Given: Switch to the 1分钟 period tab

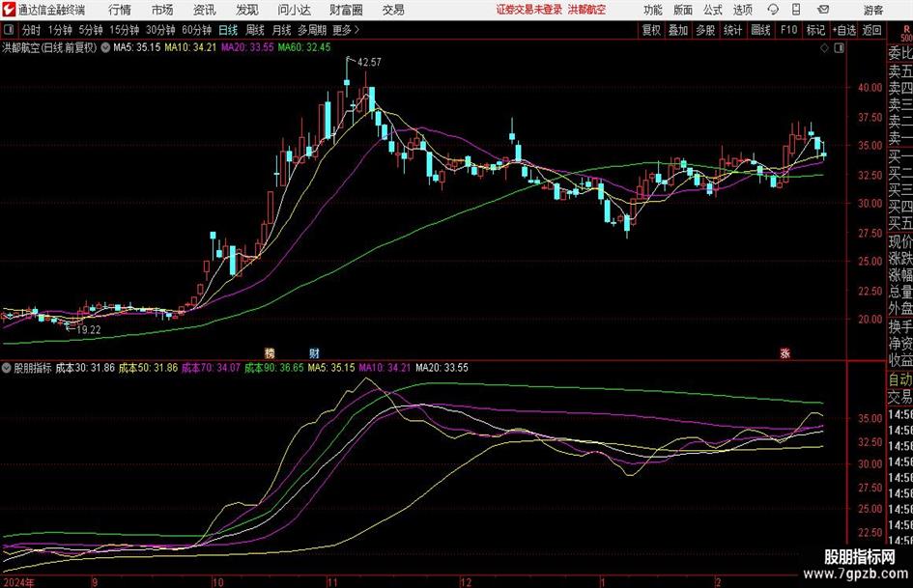Looking at the screenshot, I should point(60,30).
